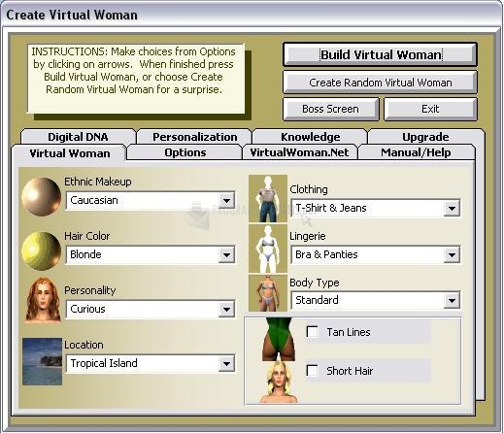Open the Clothing dropdown showing T-Shirt & Jeans

pos(452,209)
